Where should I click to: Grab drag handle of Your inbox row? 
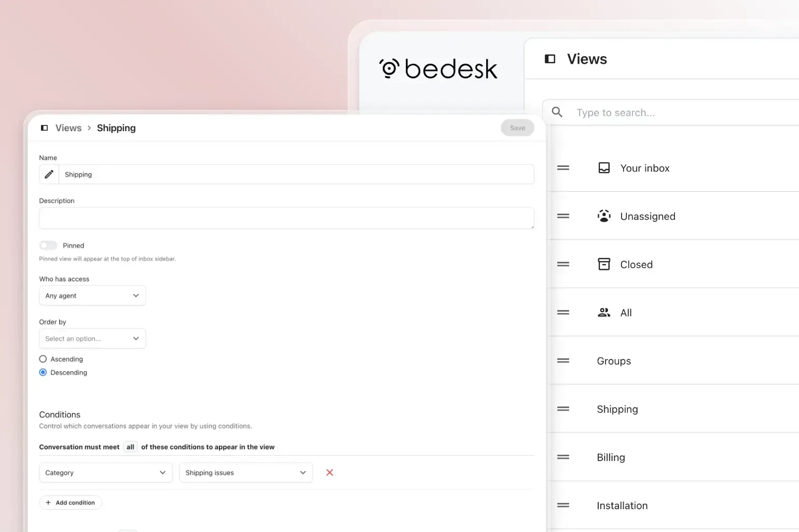click(x=563, y=168)
